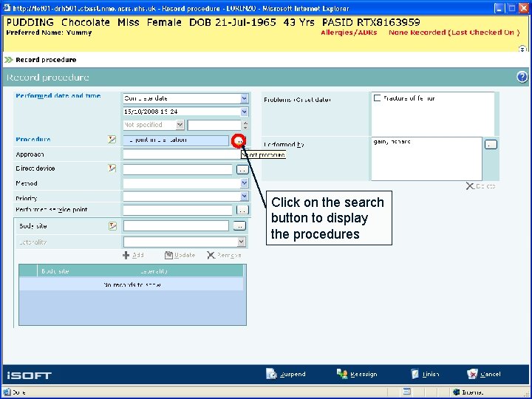Click the Body site input field
532x399 pixels.
pos(176,226)
